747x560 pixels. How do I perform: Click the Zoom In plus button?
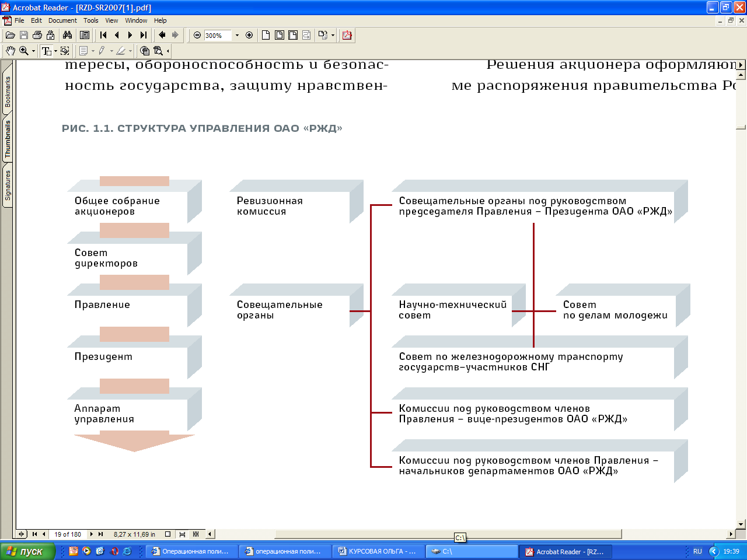pos(249,36)
